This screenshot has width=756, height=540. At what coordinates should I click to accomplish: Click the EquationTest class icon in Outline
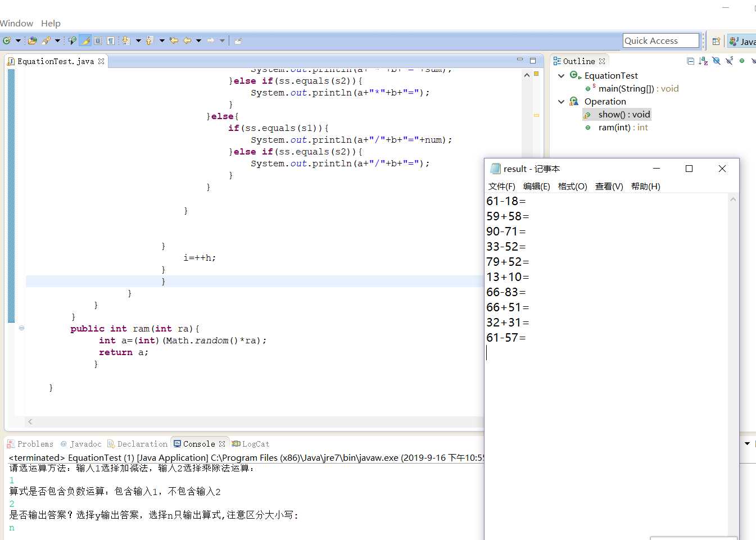coord(574,75)
